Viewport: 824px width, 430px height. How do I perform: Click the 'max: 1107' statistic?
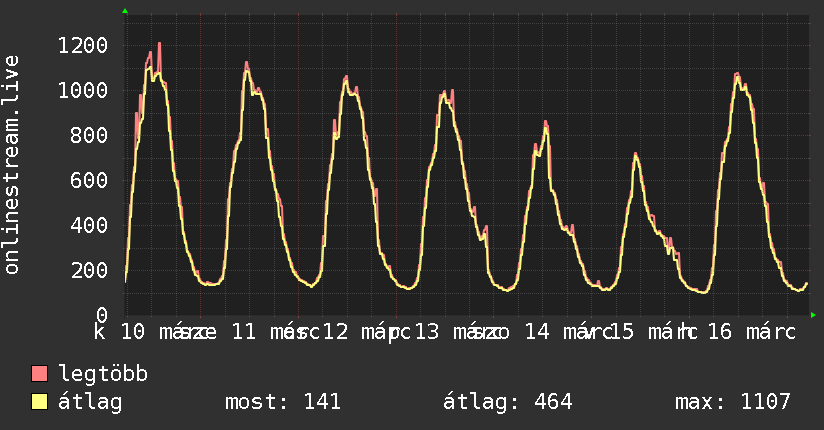(733, 402)
